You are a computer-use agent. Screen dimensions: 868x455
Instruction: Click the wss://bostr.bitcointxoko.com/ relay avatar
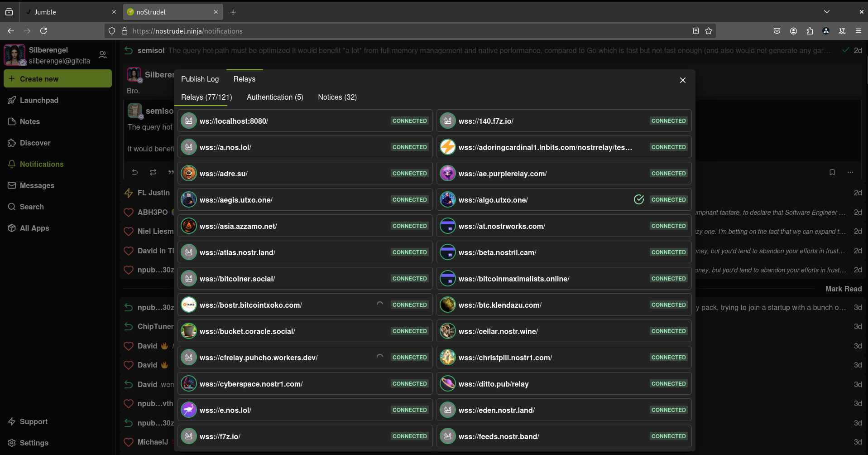pyautogui.click(x=189, y=305)
